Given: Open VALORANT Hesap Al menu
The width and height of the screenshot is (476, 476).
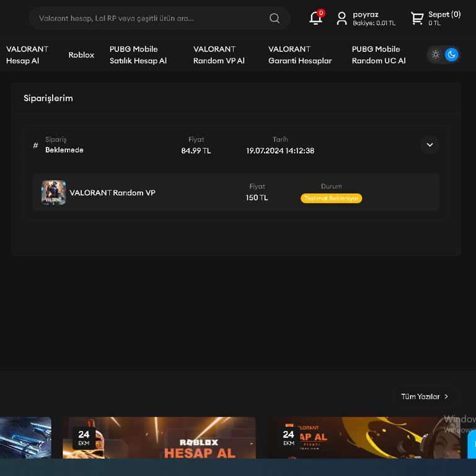Looking at the screenshot, I should [x=27, y=55].
